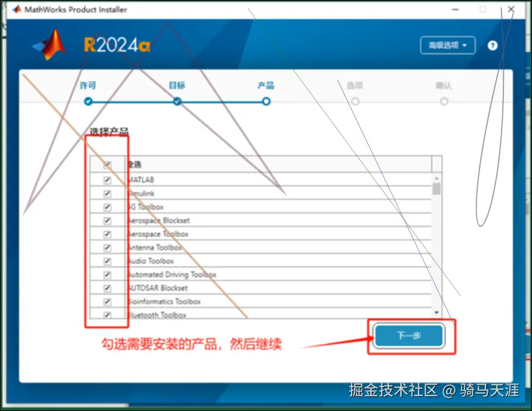Uncheck the MATLAB product checkbox
The width and height of the screenshot is (532, 411).
107,180
